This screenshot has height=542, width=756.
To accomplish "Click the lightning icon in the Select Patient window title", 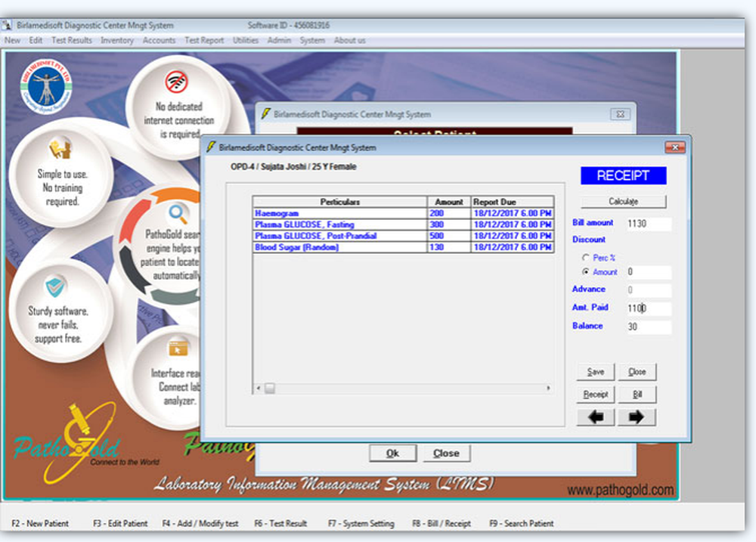I will tap(265, 114).
